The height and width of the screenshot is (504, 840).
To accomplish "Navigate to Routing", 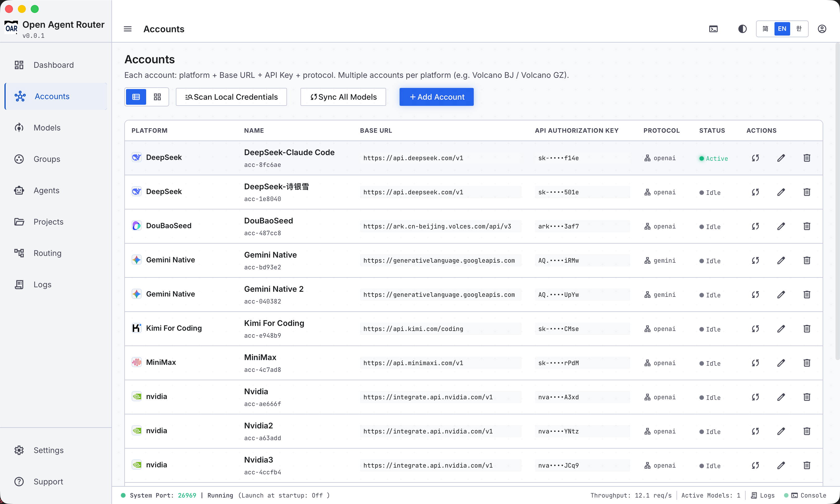I will click(56, 253).
